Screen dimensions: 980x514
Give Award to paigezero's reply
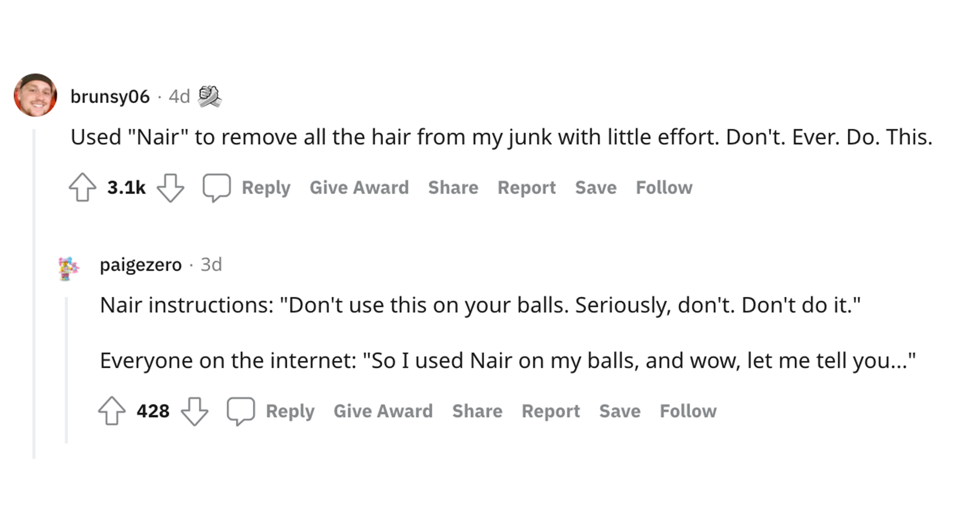[x=383, y=411]
